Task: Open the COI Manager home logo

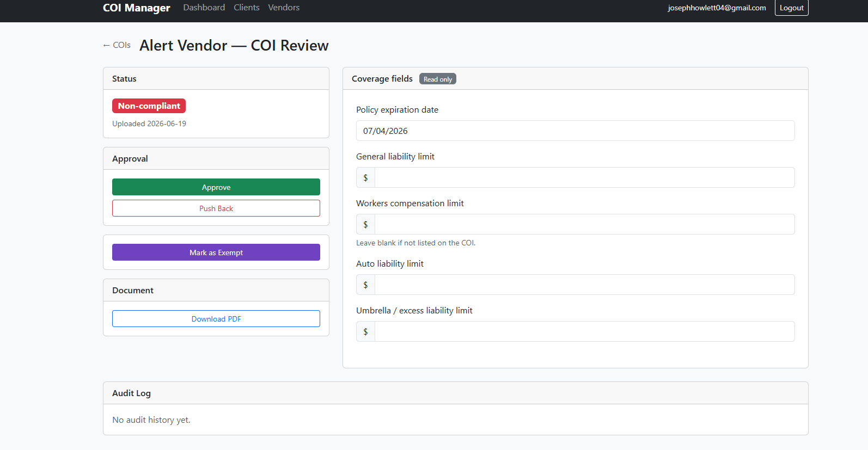Action: [136, 8]
